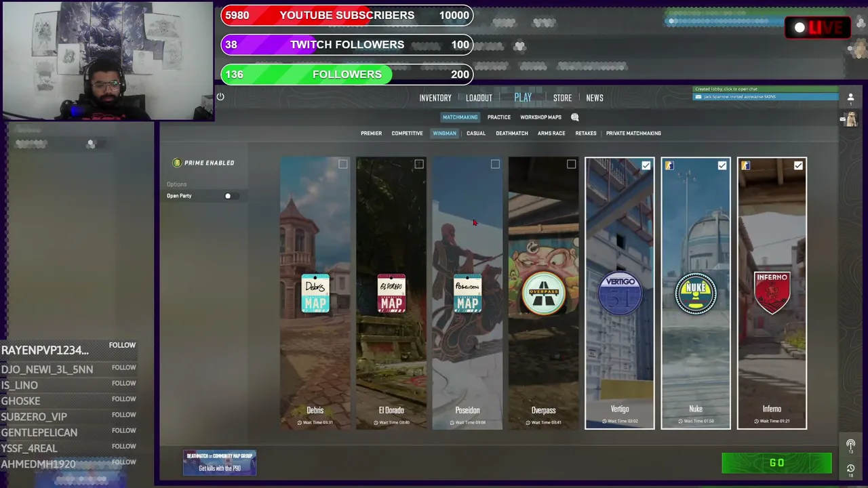Select the Play menu

pos(523,98)
